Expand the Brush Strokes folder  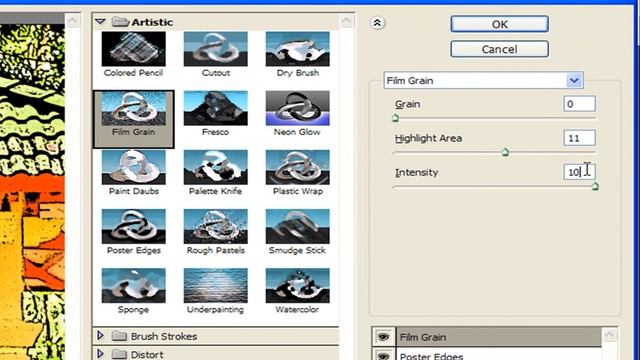(x=100, y=336)
